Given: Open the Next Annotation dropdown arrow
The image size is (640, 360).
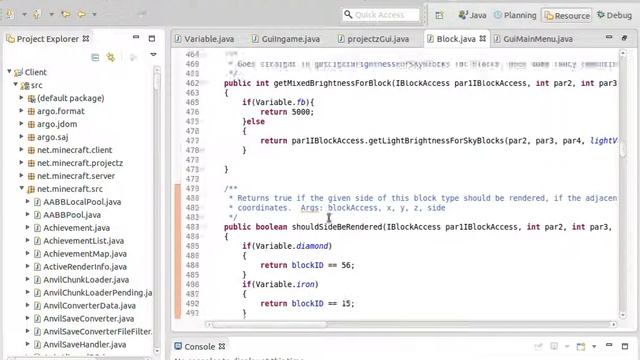Looking at the screenshot, I should coord(24,14).
